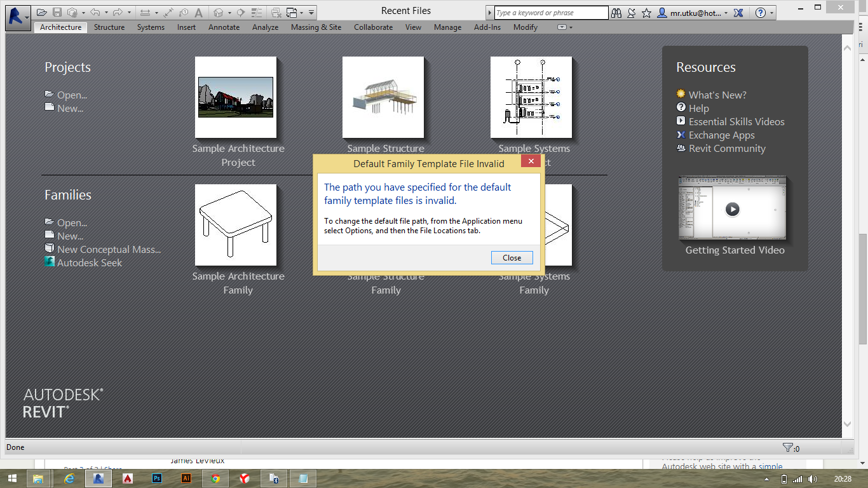This screenshot has width=868, height=488.
Task: Click the Search binoculars icon in InfoCenter
Action: [x=617, y=12]
